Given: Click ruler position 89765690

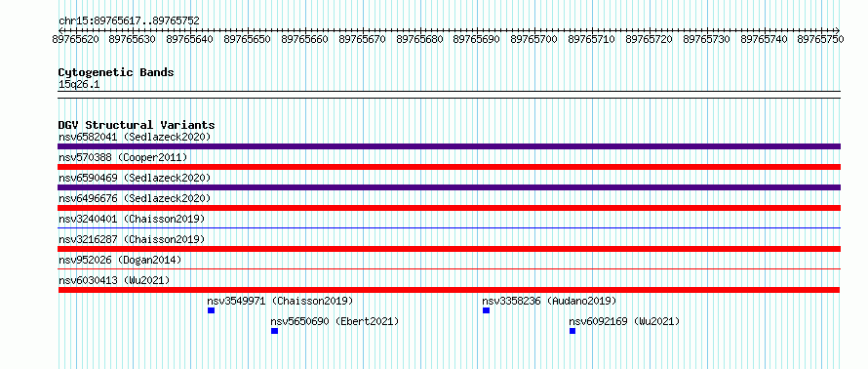Looking at the screenshot, I should coord(477,39).
